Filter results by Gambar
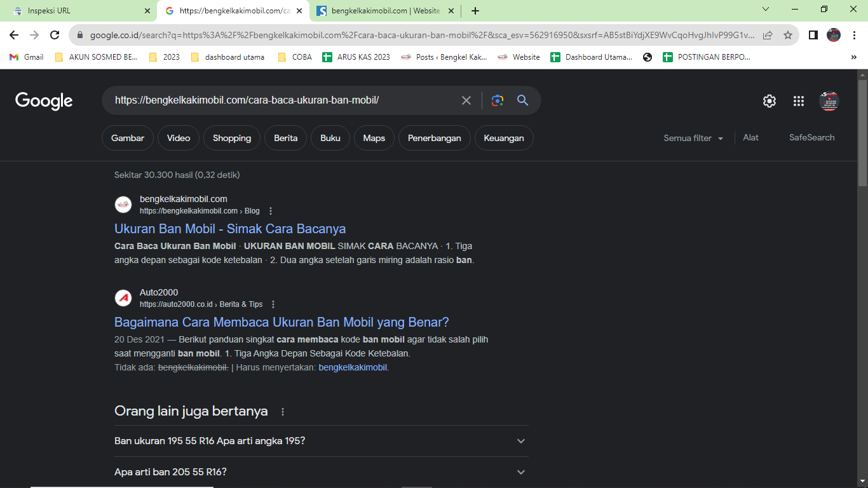This screenshot has height=488, width=868. [128, 138]
